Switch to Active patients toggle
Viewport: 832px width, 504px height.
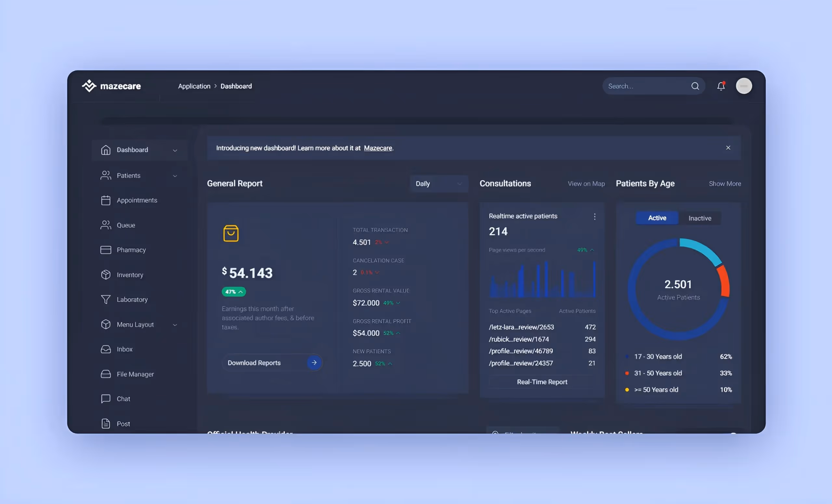[657, 218]
